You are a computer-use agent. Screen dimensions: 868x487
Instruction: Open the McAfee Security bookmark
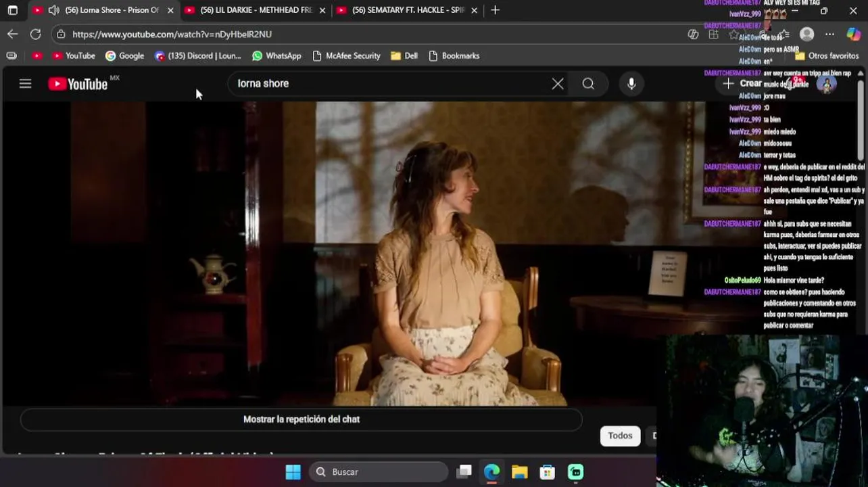(347, 56)
